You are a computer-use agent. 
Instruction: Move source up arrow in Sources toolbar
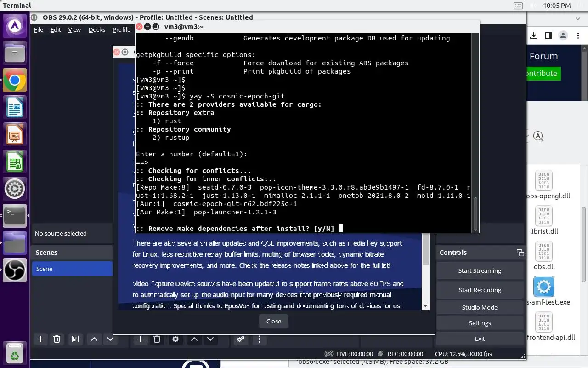click(194, 339)
